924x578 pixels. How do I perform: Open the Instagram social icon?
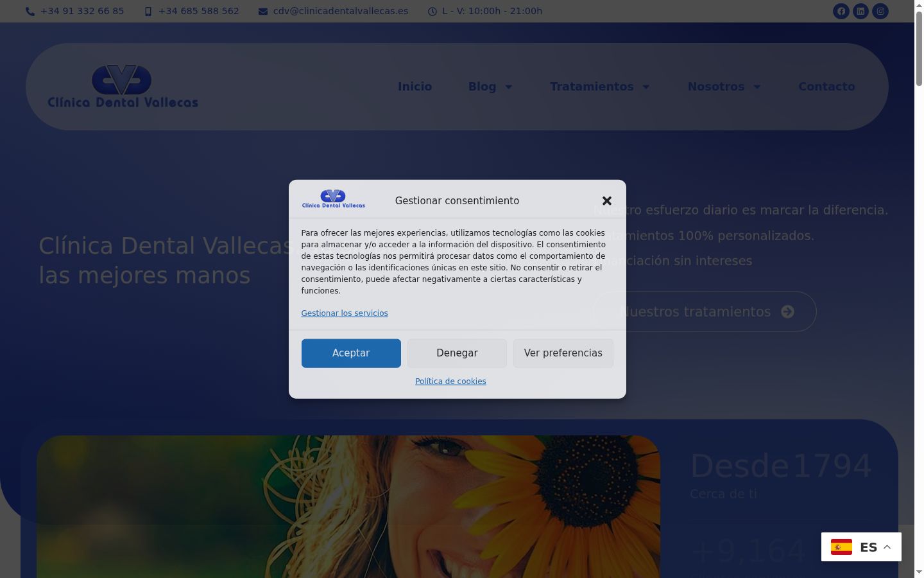880,11
